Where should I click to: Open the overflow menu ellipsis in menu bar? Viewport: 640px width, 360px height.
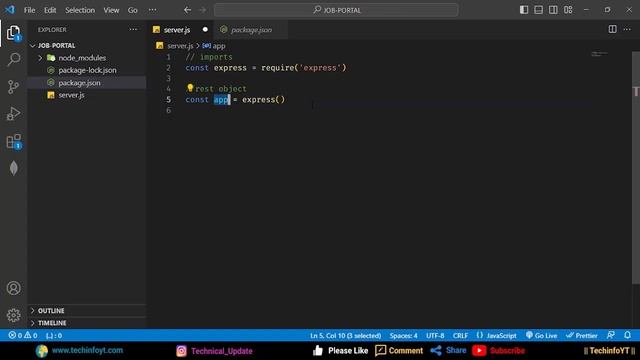[152, 10]
